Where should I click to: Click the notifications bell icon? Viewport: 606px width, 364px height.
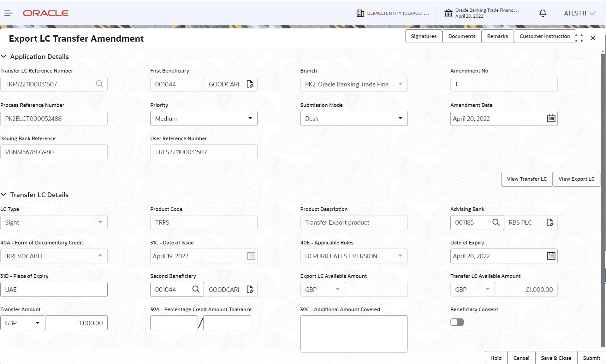543,13
